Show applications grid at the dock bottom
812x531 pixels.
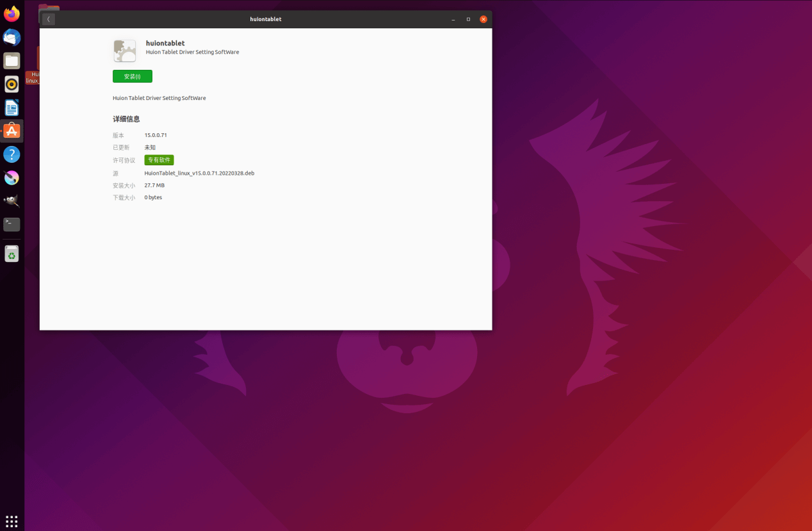click(12, 521)
